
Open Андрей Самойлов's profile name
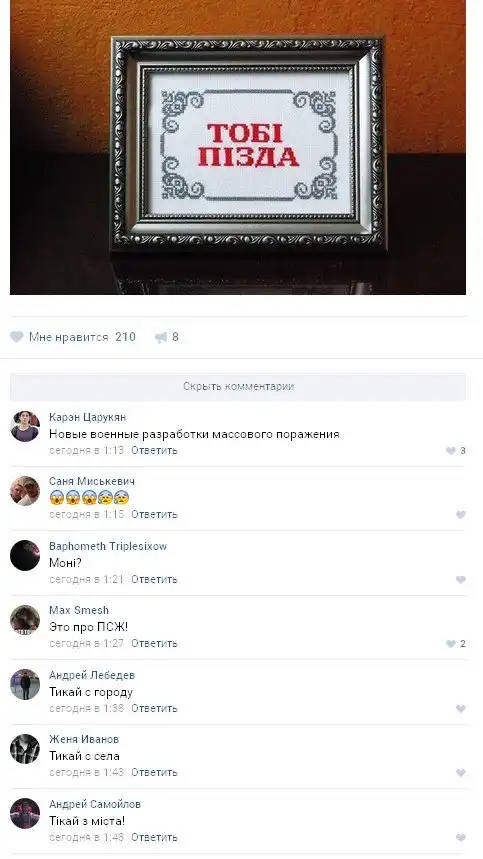click(95, 804)
